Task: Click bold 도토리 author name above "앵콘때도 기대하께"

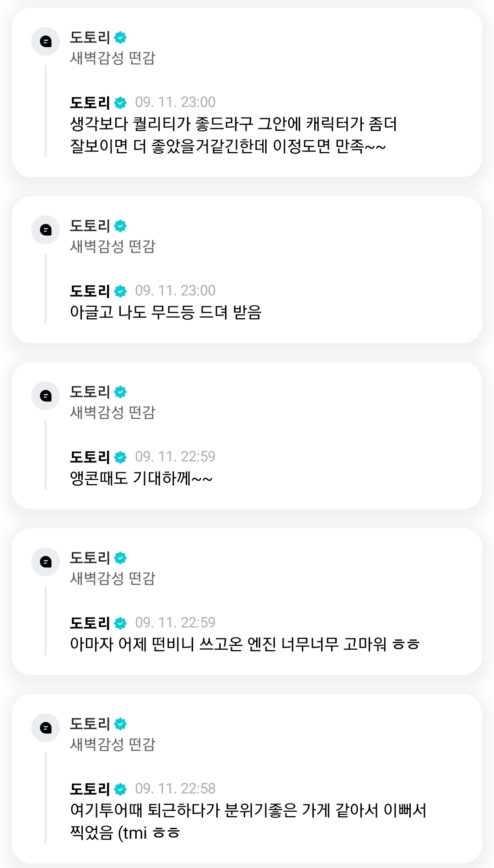Action: (x=90, y=457)
